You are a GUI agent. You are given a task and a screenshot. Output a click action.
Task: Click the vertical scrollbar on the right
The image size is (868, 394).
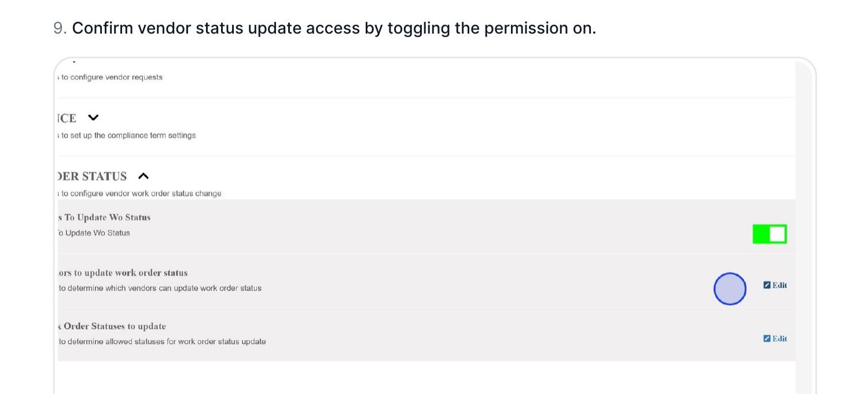[x=804, y=226]
